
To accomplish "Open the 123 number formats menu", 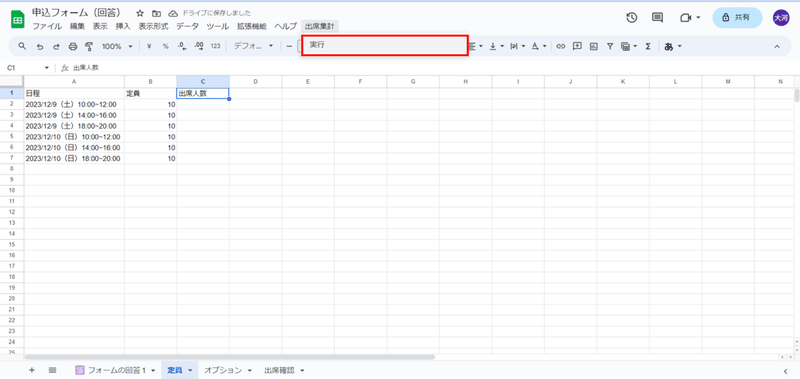I will click(215, 46).
